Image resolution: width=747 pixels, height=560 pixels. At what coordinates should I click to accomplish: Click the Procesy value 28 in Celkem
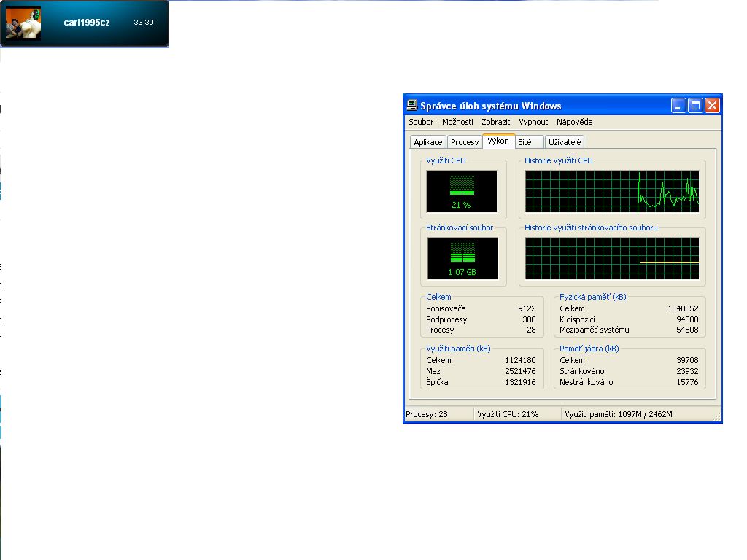coord(531,330)
